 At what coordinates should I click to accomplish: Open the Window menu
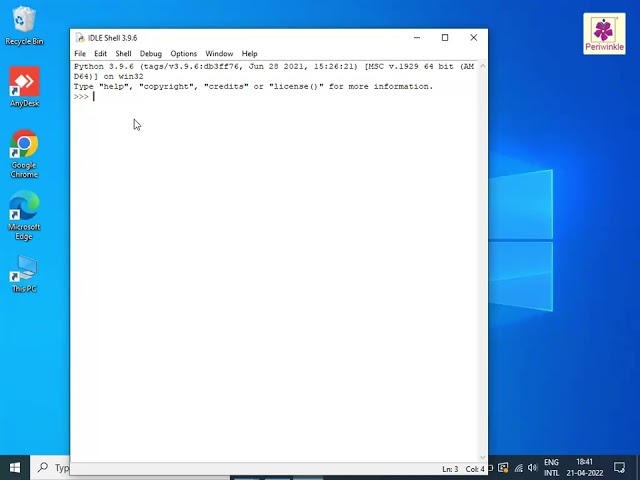click(x=219, y=53)
